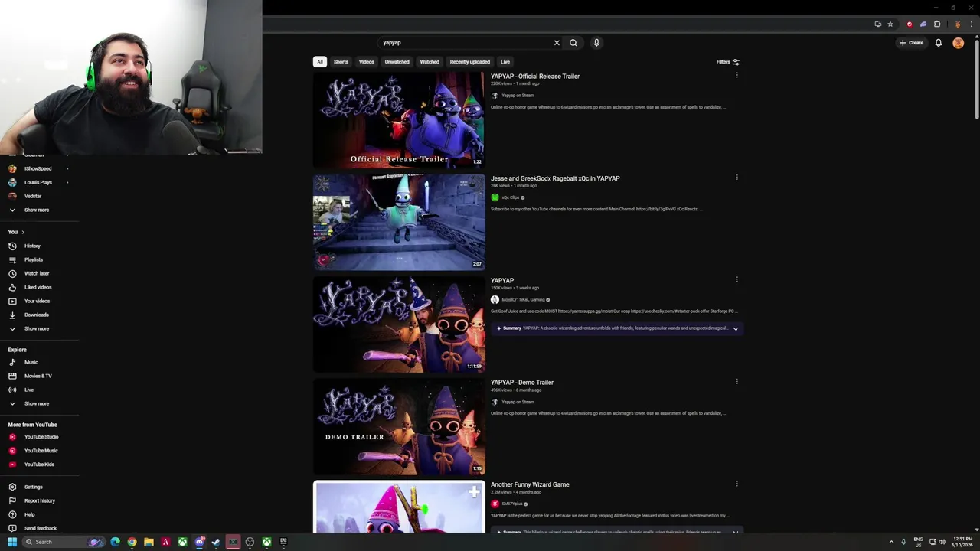
Task: Expand the YAPYAP video Summary chevron
Action: (x=735, y=328)
